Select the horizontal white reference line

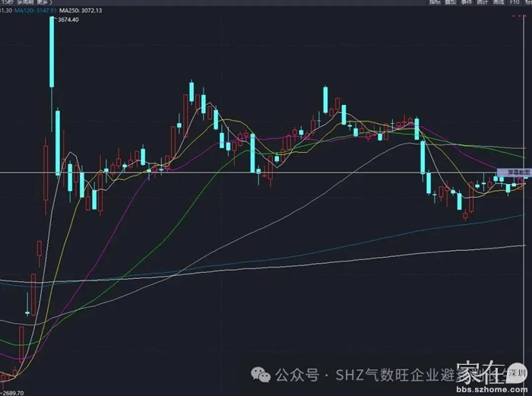228,173
